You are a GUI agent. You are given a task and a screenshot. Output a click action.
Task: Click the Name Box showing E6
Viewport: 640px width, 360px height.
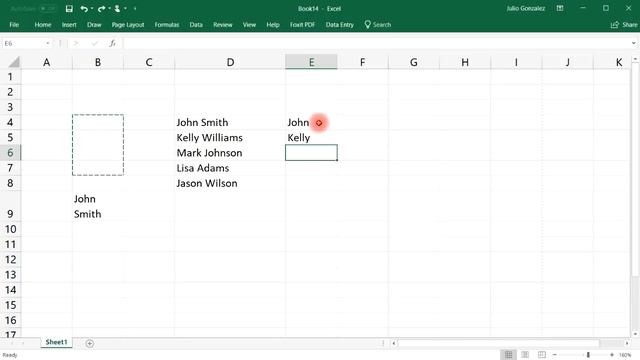pyautogui.click(x=22, y=43)
